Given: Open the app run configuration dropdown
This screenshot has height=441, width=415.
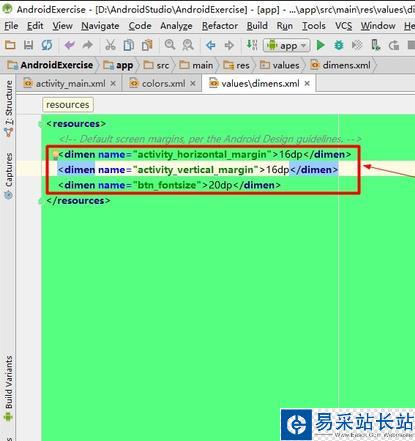Looking at the screenshot, I should click(x=287, y=45).
